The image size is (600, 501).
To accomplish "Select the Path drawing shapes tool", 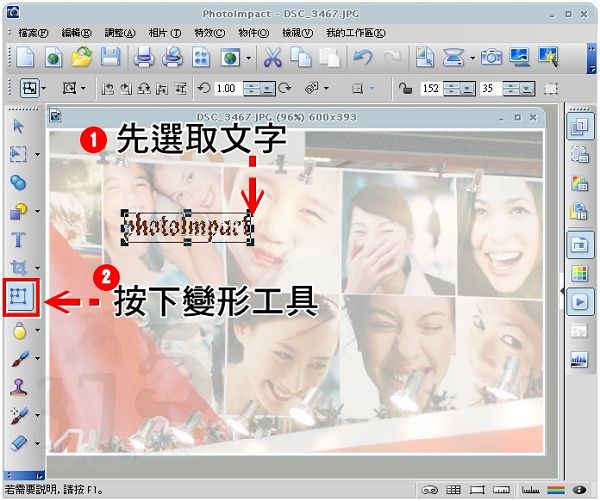I will 18,211.
